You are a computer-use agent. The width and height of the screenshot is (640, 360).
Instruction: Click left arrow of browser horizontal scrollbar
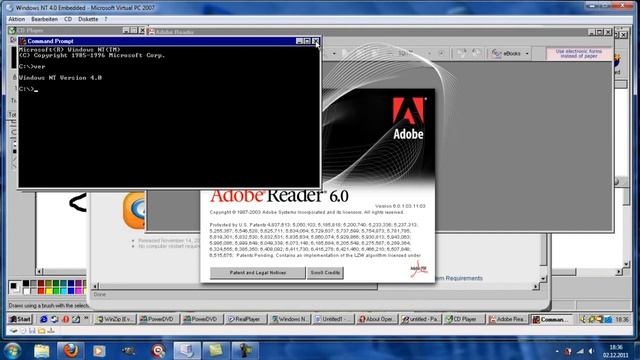(x=96, y=287)
